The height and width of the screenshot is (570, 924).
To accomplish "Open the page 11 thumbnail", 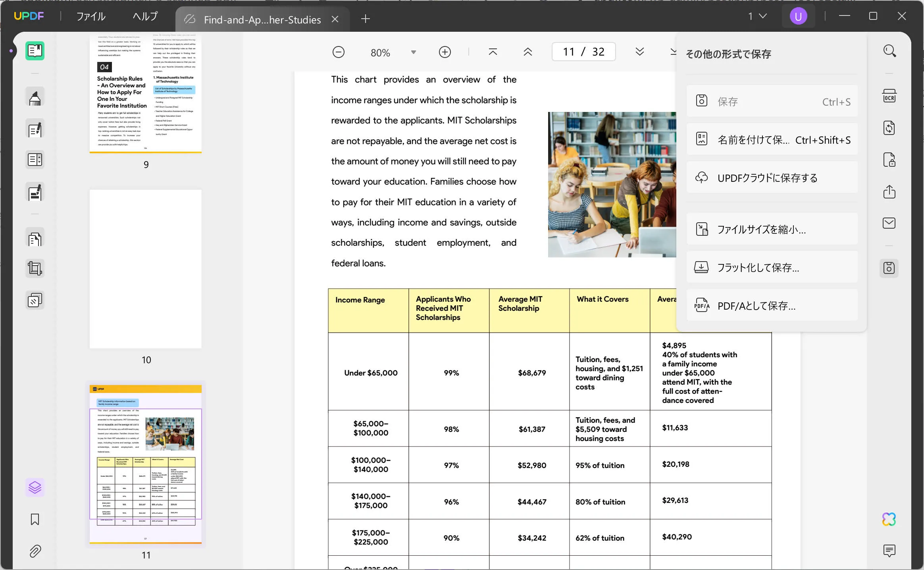I will click(x=146, y=464).
